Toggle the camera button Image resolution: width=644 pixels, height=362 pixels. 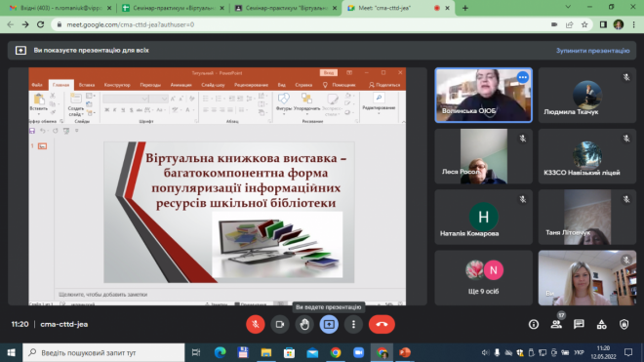(x=280, y=324)
